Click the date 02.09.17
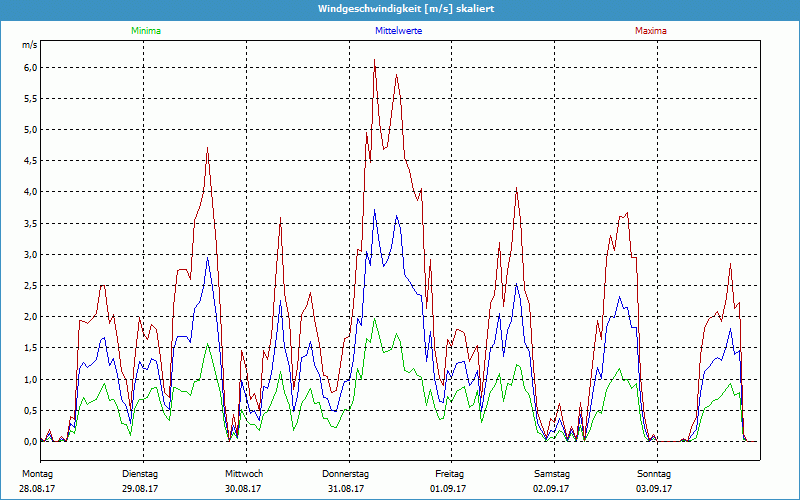The height and width of the screenshot is (500, 800). tap(551, 489)
